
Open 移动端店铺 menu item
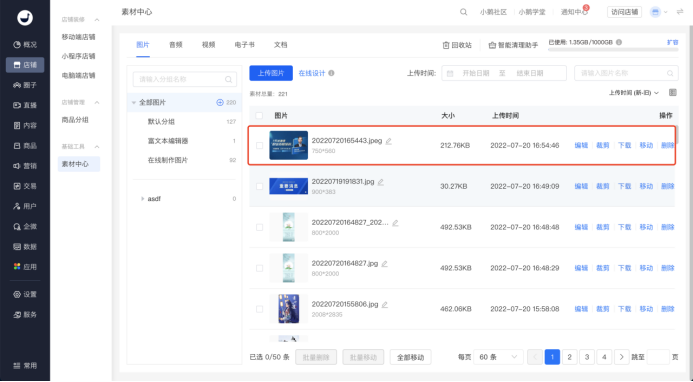(79, 37)
